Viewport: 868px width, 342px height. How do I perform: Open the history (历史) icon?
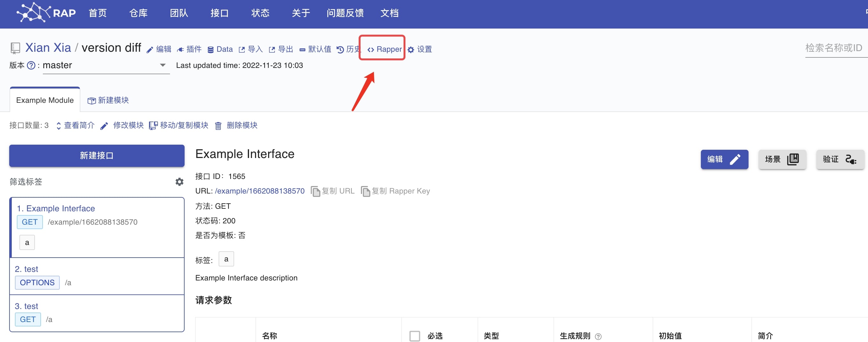click(x=340, y=50)
